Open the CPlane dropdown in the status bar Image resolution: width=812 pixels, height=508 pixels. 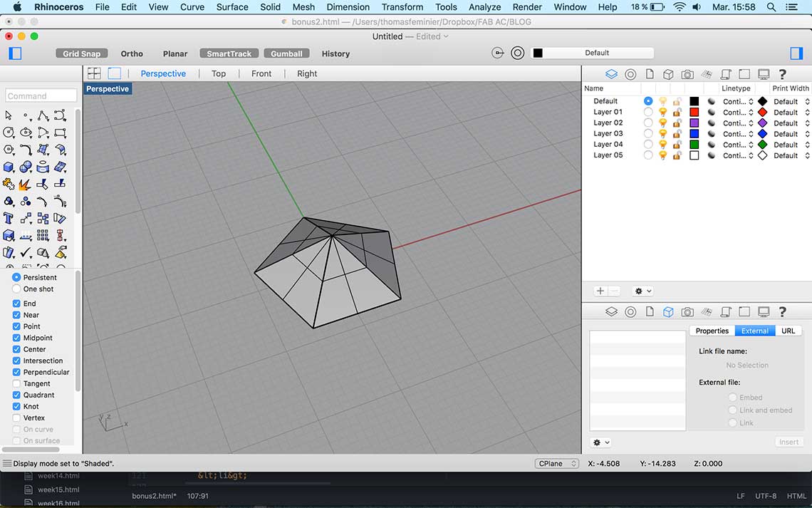(x=557, y=463)
